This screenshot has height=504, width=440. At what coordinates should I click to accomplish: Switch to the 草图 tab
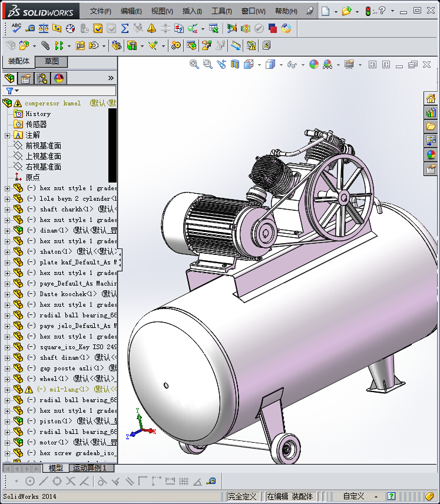coord(51,62)
